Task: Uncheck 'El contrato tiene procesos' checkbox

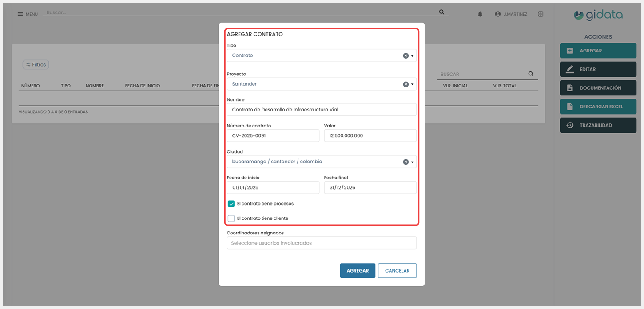Action: (231, 204)
